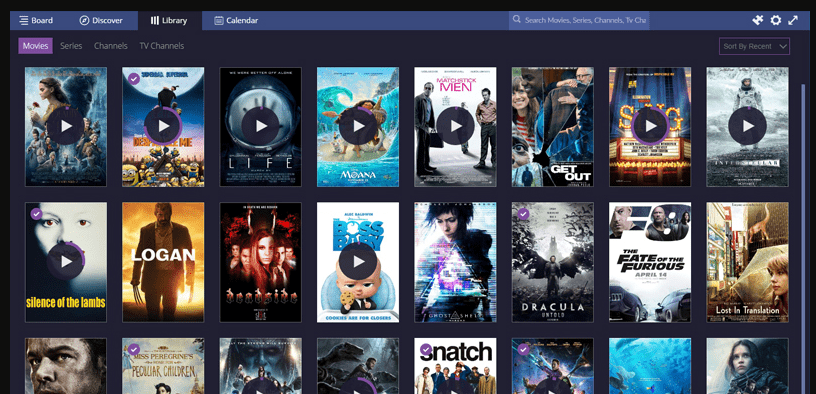
Task: Open the Logan poster
Action: [163, 262]
